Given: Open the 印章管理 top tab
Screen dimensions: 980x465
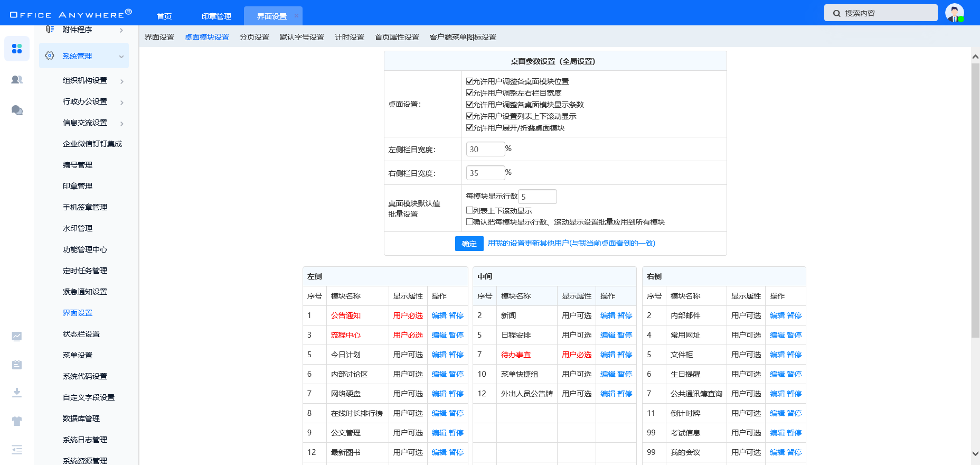Looking at the screenshot, I should [216, 16].
